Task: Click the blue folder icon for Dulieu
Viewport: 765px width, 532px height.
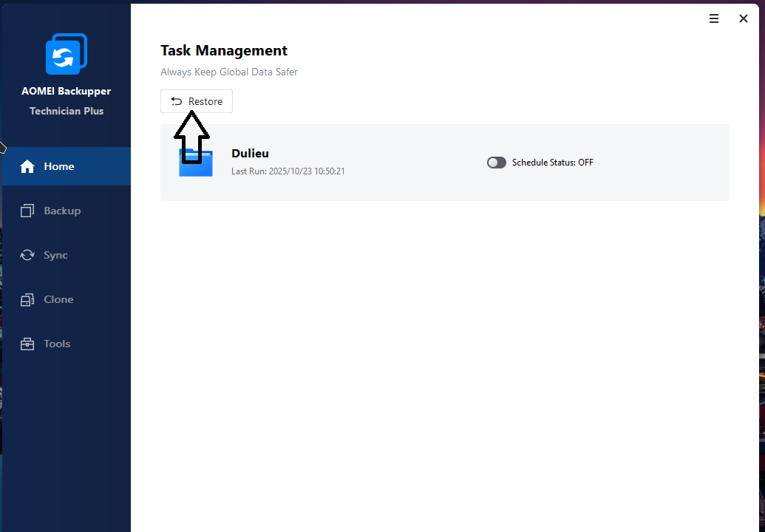Action: coord(196,163)
